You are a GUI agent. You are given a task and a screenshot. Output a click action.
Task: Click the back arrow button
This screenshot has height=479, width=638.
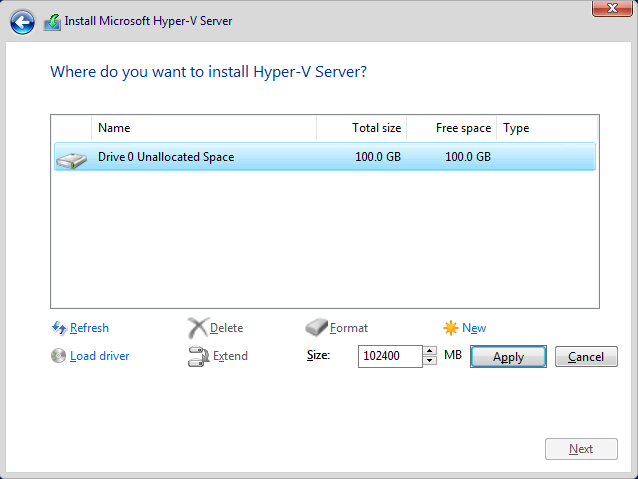pos(22,21)
